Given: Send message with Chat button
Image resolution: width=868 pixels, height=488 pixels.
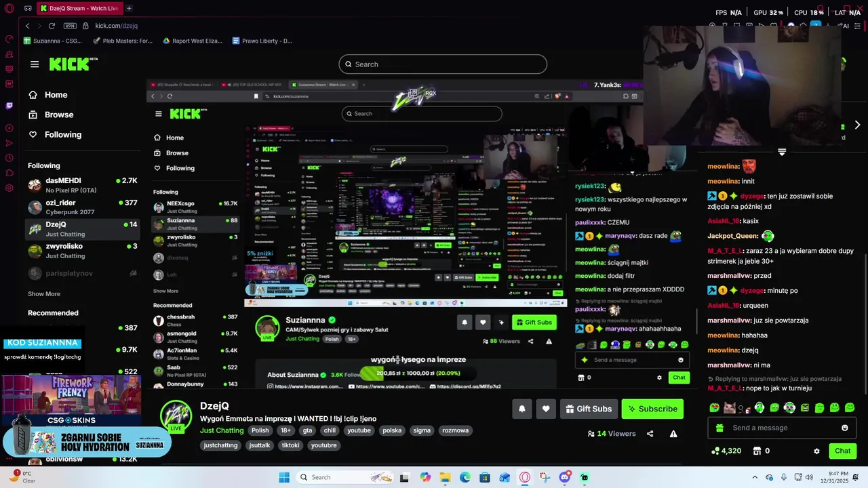Looking at the screenshot, I should 843,451.
